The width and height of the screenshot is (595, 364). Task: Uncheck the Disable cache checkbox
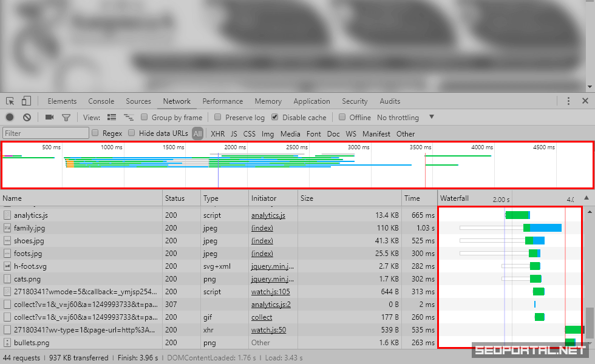tap(275, 117)
